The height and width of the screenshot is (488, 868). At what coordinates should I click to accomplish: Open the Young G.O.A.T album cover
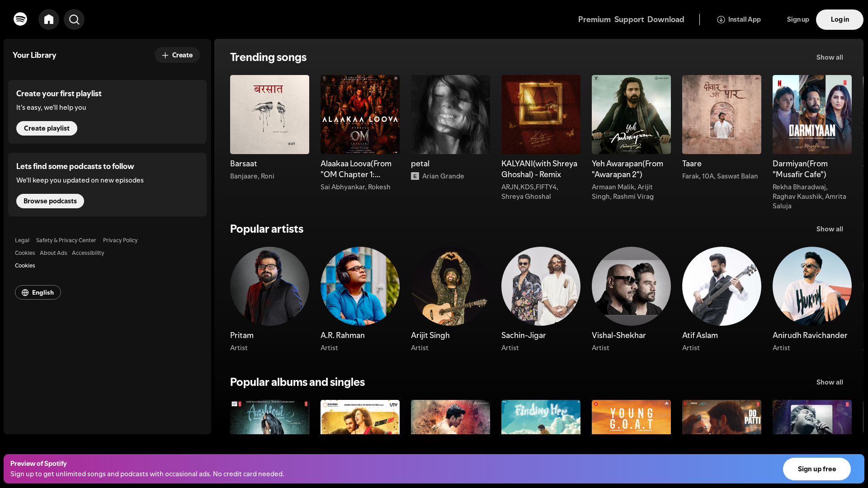pyautogui.click(x=631, y=417)
